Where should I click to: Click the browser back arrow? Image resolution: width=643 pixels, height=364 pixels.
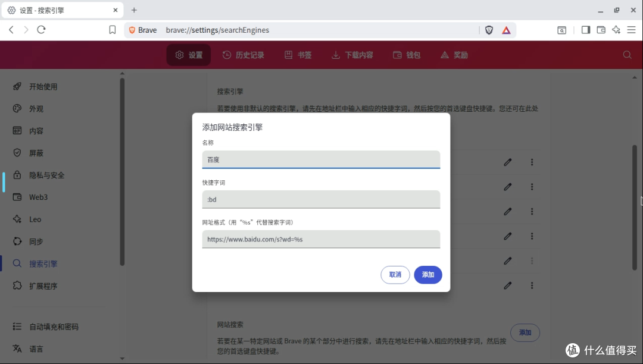coord(11,30)
